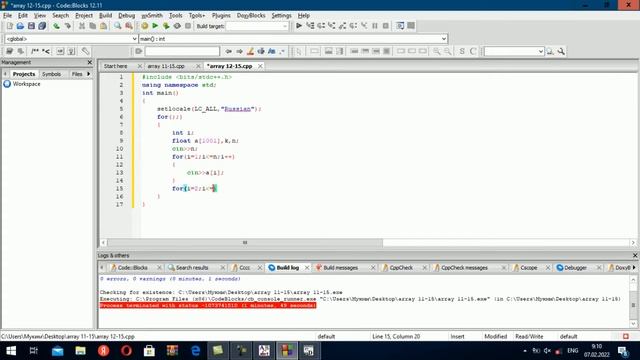Open Microsoft Edge from the taskbar
Viewport: 640px width, 360px height.
coord(196,351)
